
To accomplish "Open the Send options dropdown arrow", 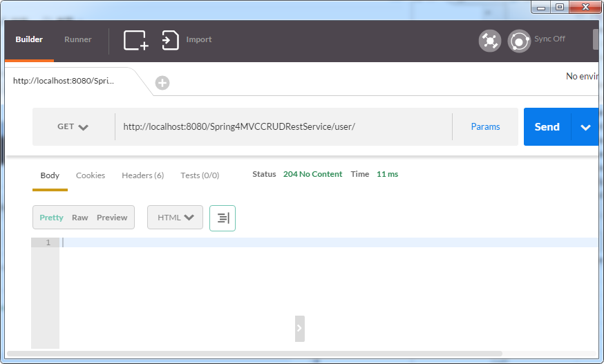I will (585, 127).
